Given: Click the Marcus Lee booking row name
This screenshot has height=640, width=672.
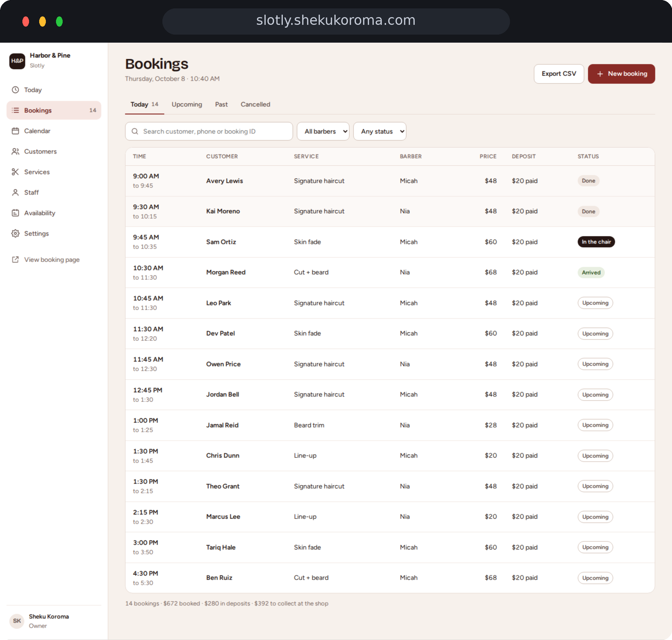Looking at the screenshot, I should (x=223, y=517).
